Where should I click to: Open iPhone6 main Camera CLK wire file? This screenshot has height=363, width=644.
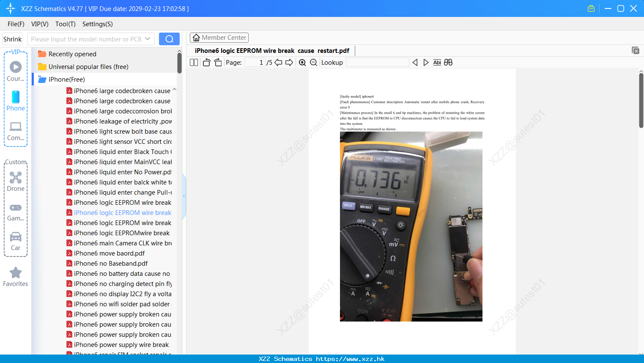(119, 243)
